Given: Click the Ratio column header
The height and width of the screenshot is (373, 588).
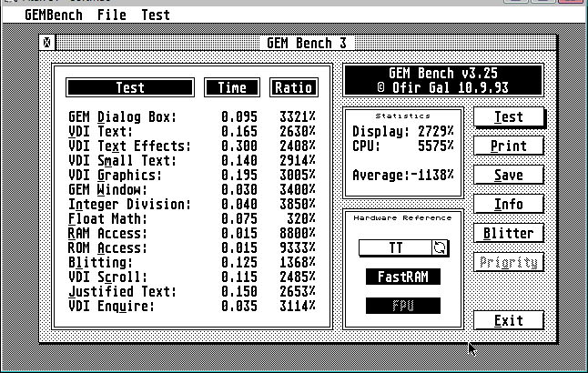Looking at the screenshot, I should (x=294, y=87).
